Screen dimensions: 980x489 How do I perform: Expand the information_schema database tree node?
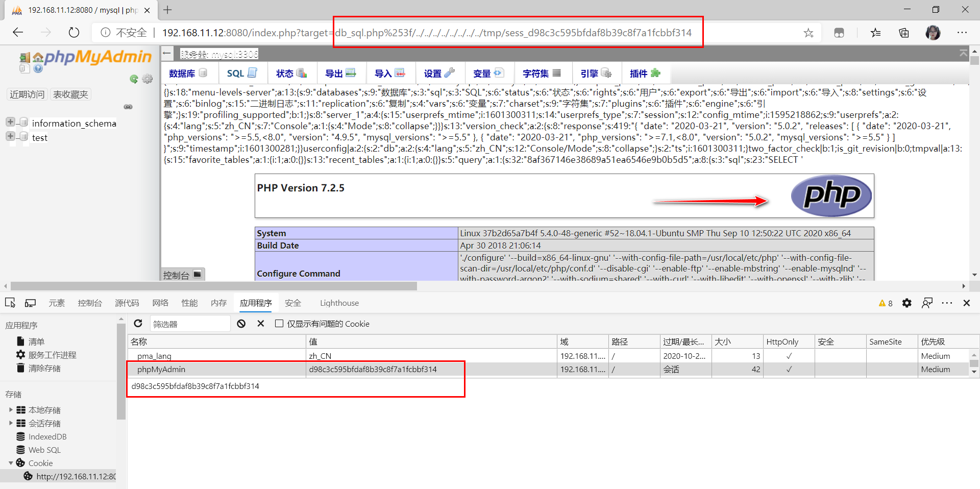[10, 122]
